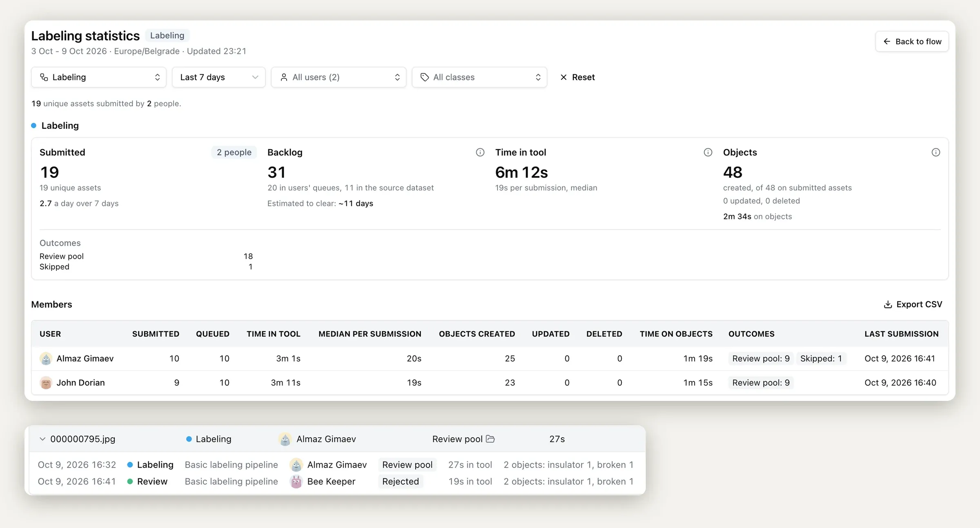Click the Objects info icon
Screen dimensions: 980x528
pyautogui.click(x=936, y=152)
